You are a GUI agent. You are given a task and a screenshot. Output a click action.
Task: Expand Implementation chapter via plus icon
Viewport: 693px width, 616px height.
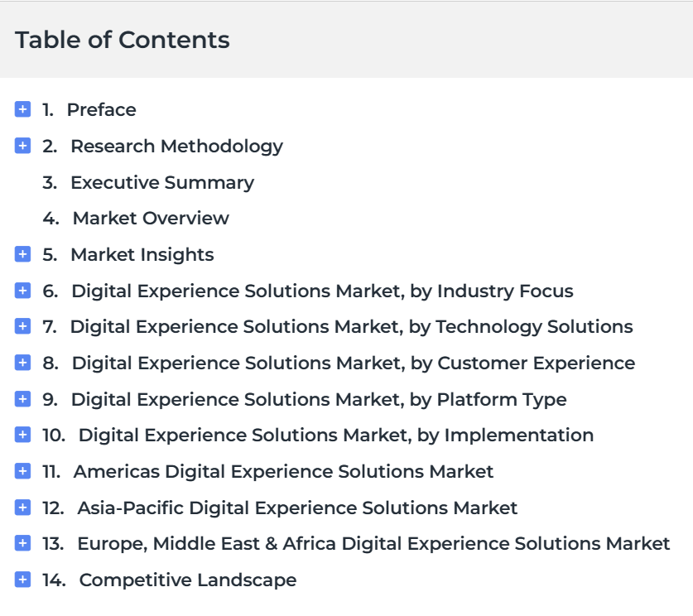point(22,435)
